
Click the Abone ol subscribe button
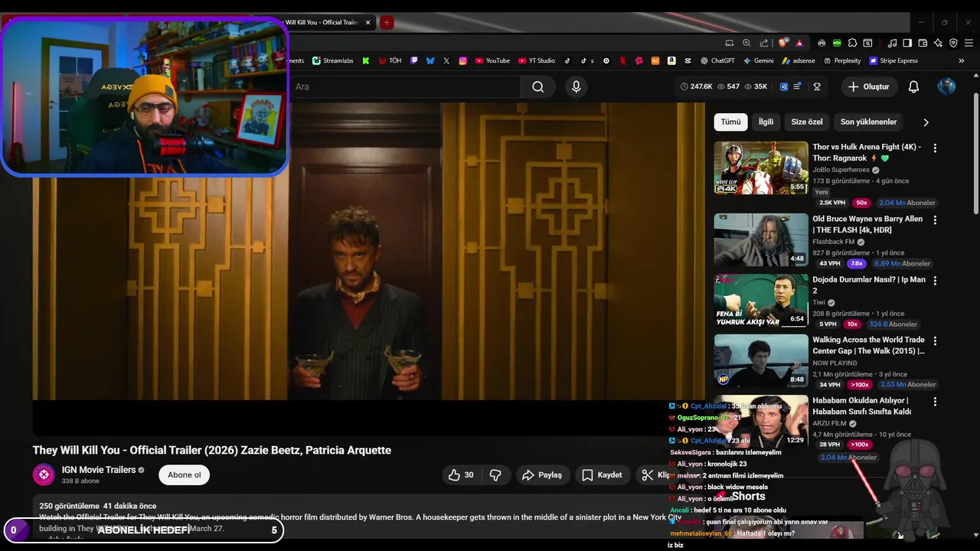point(185,474)
